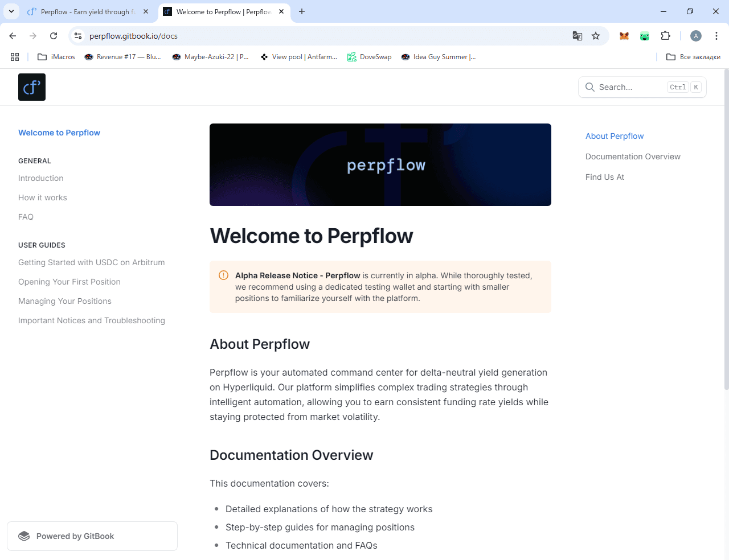729x560 pixels.
Task: Click "Detailed explanations of how the strategy works"
Action: click(329, 509)
